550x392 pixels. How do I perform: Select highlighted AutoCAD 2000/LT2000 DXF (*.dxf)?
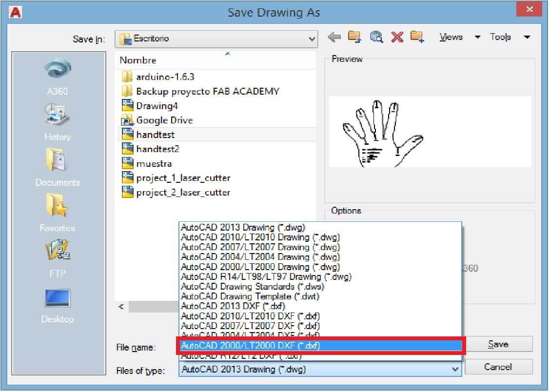[x=320, y=345]
